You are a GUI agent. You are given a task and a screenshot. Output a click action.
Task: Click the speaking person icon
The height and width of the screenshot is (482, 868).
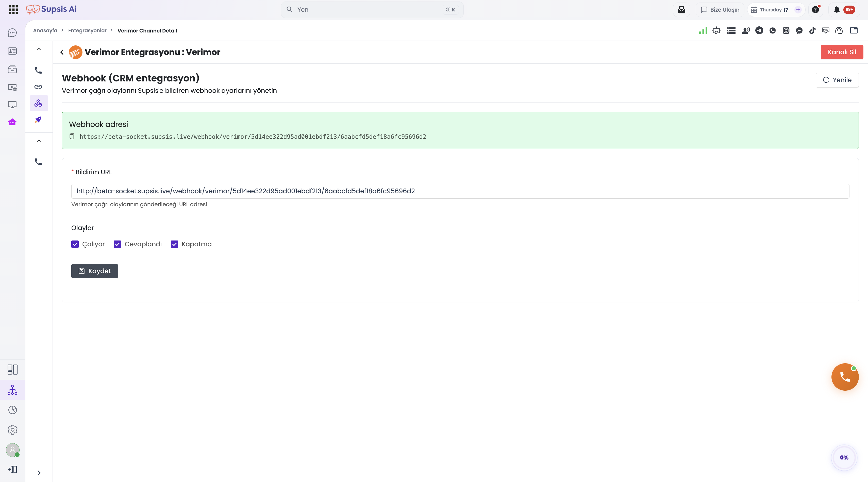click(746, 31)
